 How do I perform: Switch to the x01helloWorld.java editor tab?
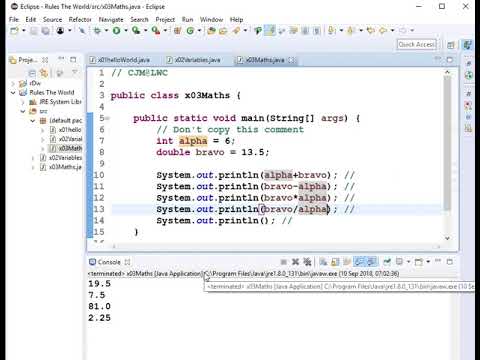(x=120, y=60)
